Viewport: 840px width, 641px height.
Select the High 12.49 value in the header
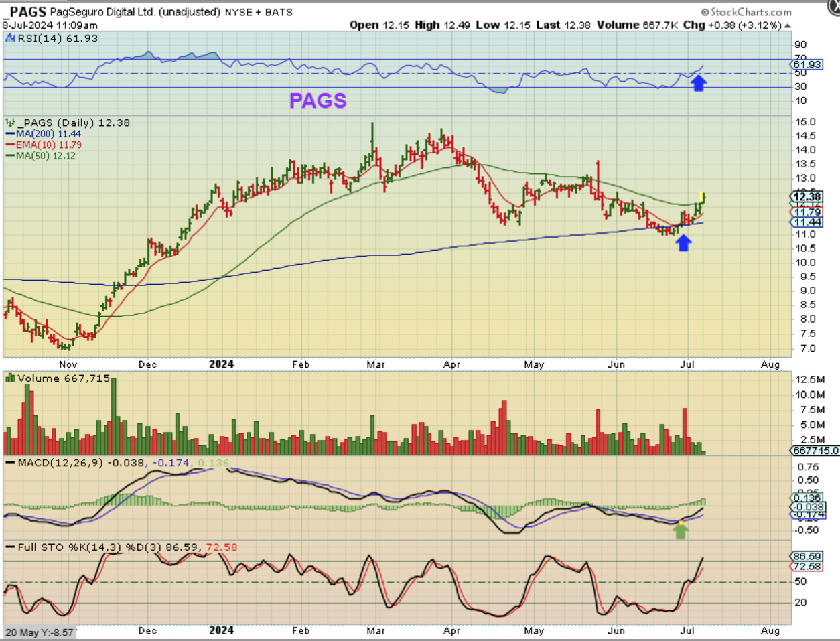[x=441, y=25]
